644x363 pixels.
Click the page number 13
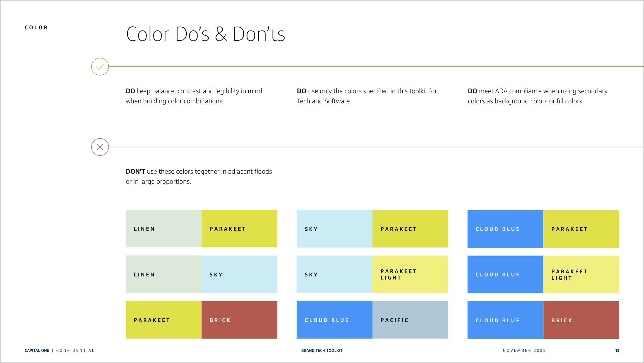[617, 350]
